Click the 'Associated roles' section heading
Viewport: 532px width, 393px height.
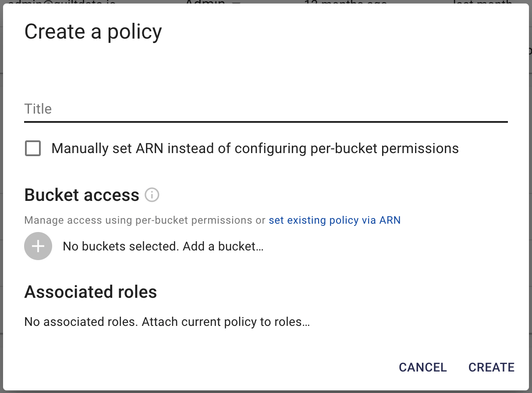coord(91,292)
